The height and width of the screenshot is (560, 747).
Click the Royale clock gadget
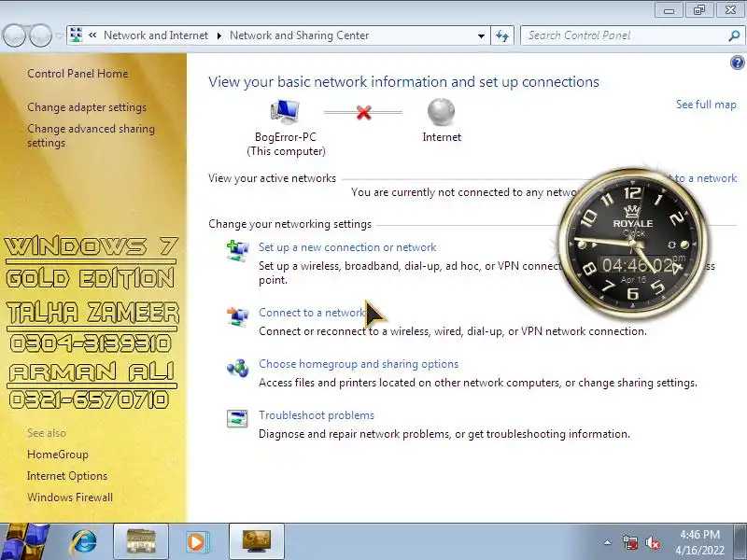click(x=632, y=243)
